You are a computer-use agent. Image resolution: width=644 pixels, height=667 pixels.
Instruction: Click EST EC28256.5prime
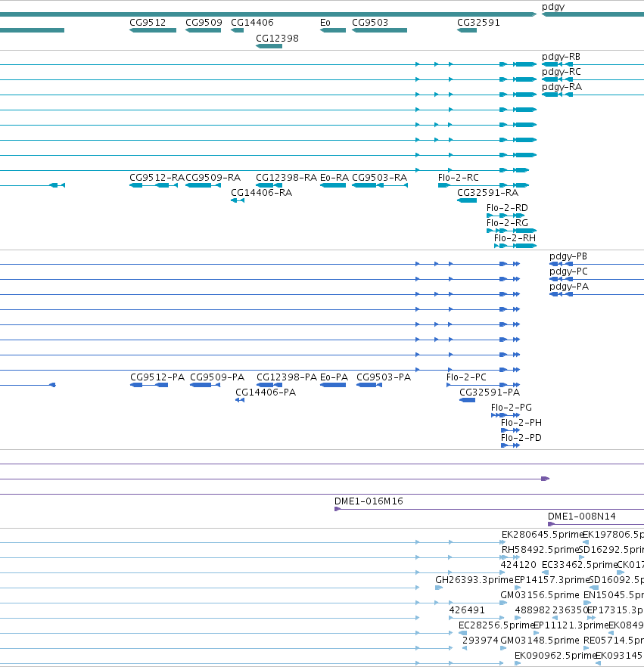click(463, 633)
